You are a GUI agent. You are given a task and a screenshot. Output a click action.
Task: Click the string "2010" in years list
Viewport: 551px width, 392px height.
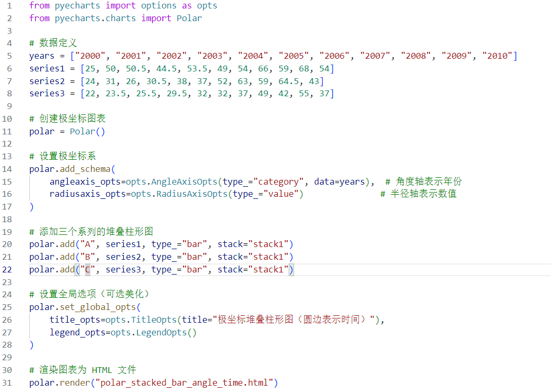497,56
